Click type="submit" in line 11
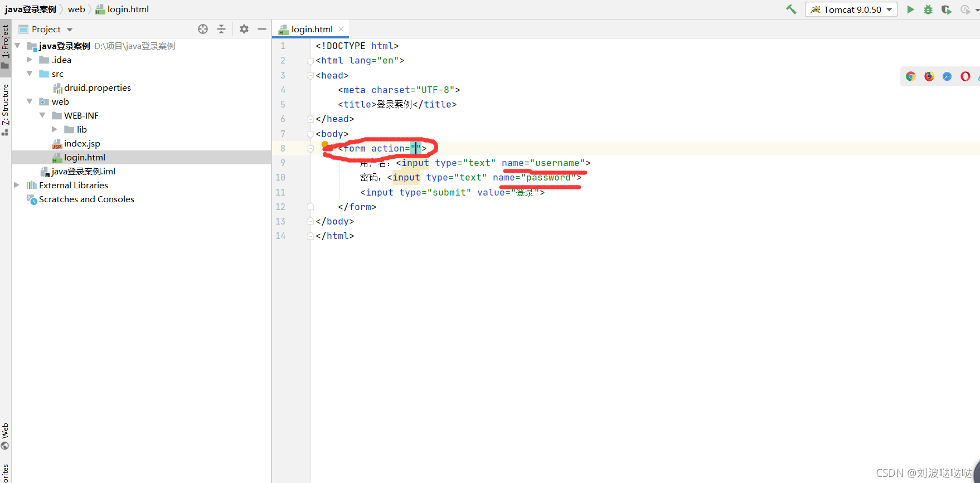Image resolution: width=980 pixels, height=483 pixels. coord(435,192)
